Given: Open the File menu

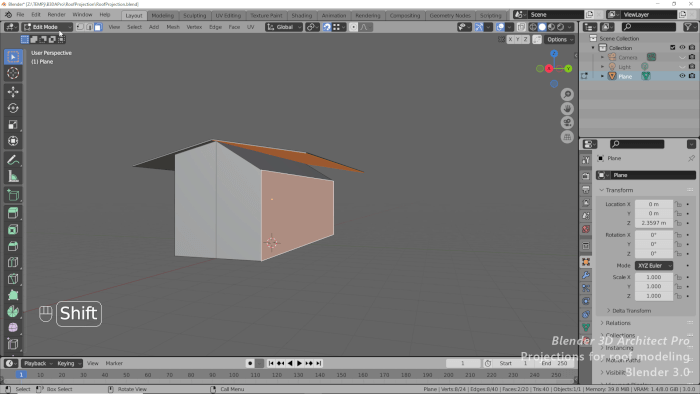Looking at the screenshot, I should coord(20,15).
